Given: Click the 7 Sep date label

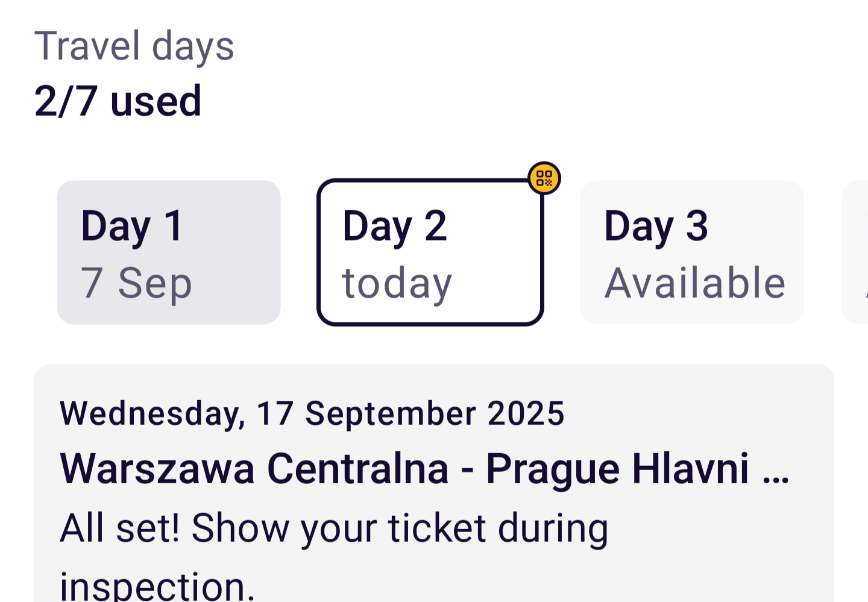Looking at the screenshot, I should coord(136,283).
